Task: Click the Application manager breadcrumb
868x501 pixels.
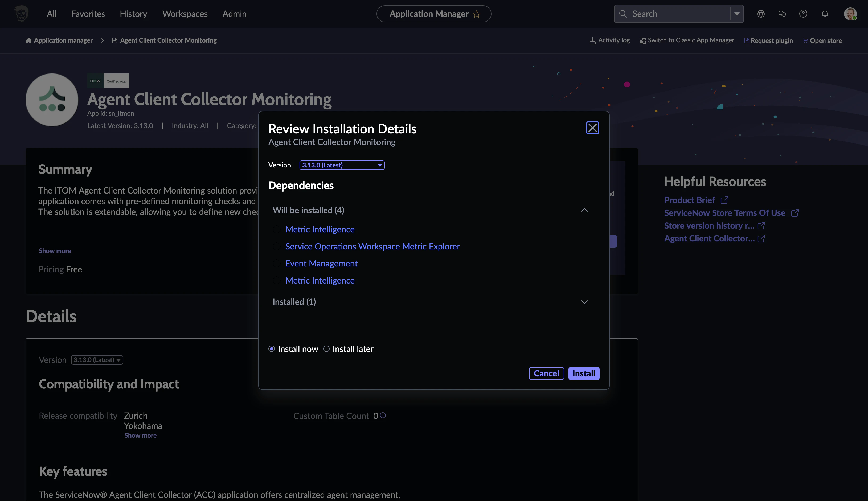Action: pyautogui.click(x=63, y=41)
